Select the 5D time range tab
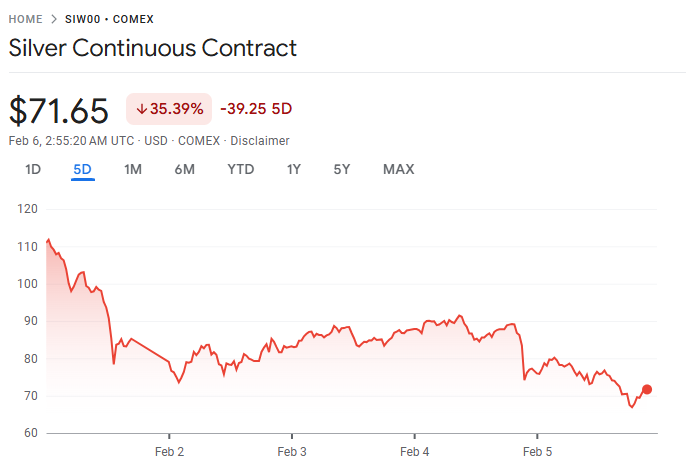The image size is (686, 472). click(82, 169)
